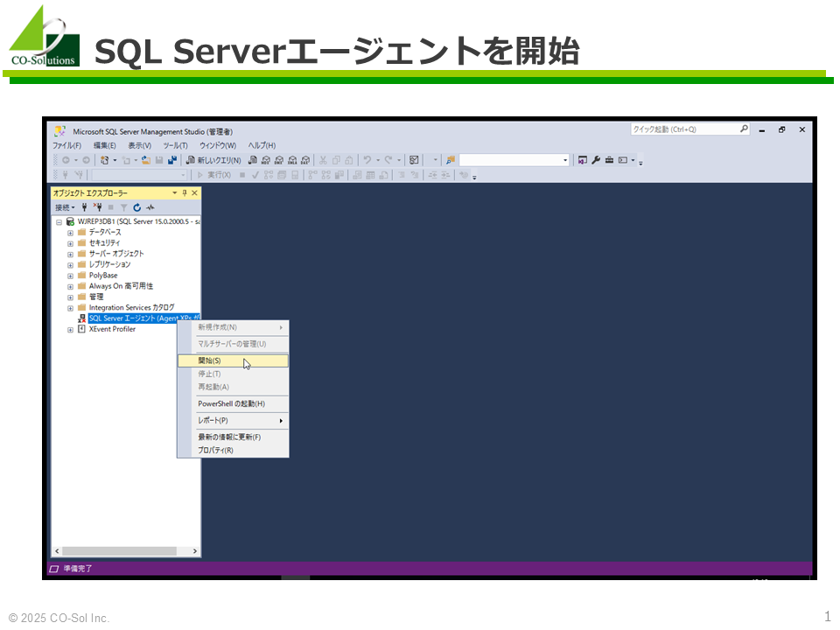Expand the 管理 folder

click(x=70, y=297)
